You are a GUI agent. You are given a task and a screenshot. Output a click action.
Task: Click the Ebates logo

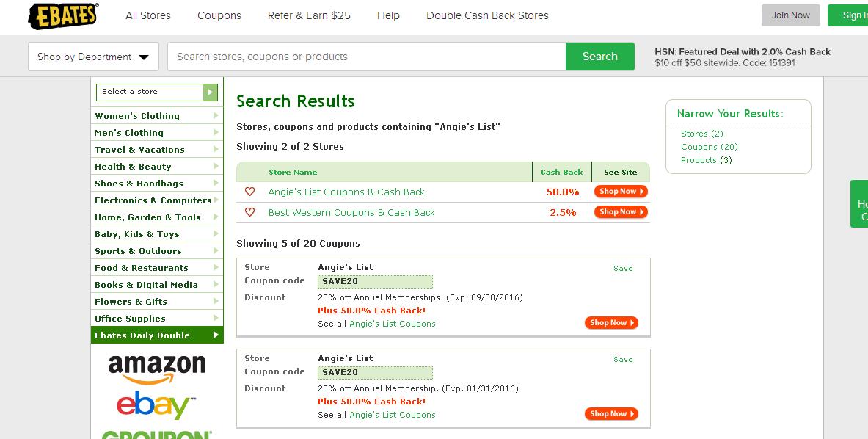(x=63, y=15)
